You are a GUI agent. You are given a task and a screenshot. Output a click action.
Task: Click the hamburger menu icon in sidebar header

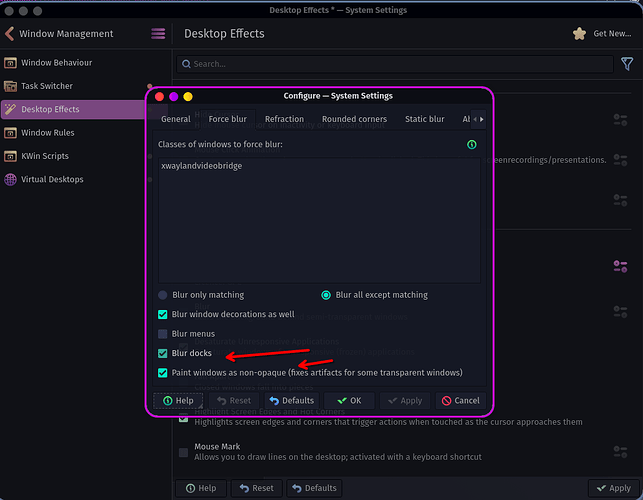coord(158,34)
